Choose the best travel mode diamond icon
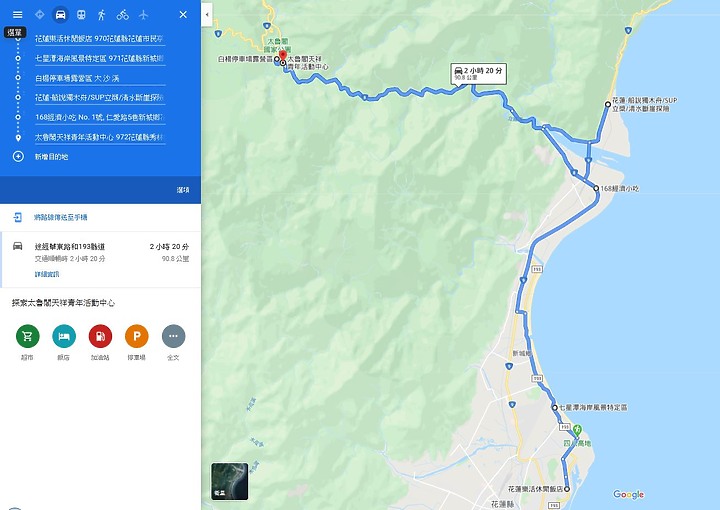Viewport: 720px width, 510px height. (x=39, y=15)
